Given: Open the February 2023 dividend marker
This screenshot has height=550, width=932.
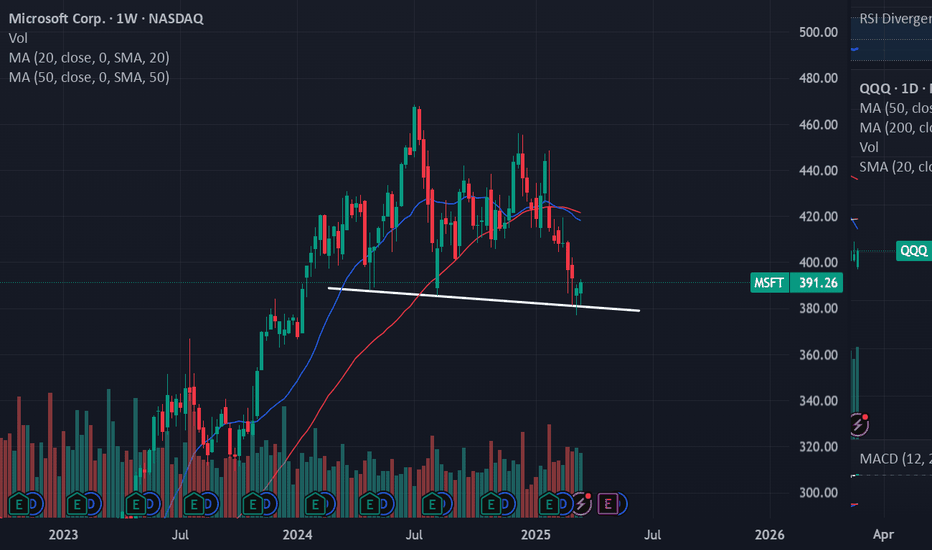Looking at the screenshot, I should tap(93, 504).
